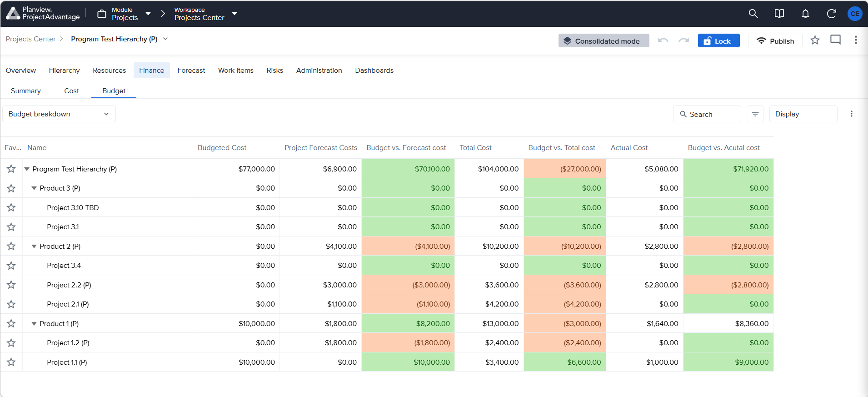The width and height of the screenshot is (868, 397).
Task: Open the comments chat icon
Action: point(835,40)
